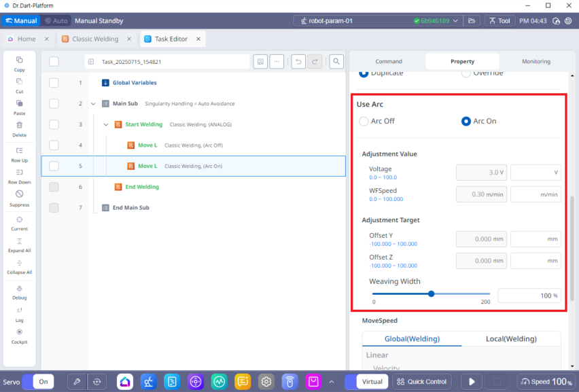The height and width of the screenshot is (392, 579).
Task: Click the Quick Control button
Action: click(421, 382)
